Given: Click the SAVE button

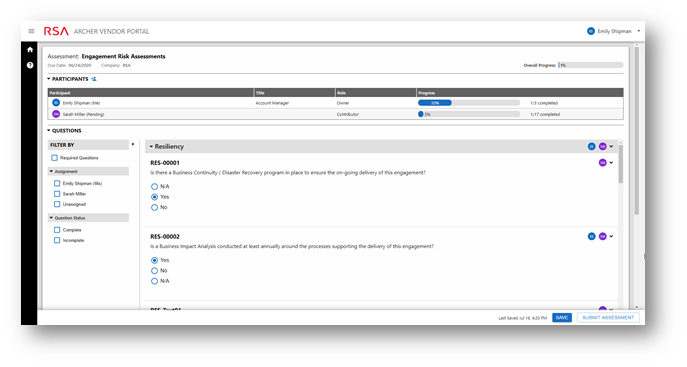Looking at the screenshot, I should click(562, 318).
